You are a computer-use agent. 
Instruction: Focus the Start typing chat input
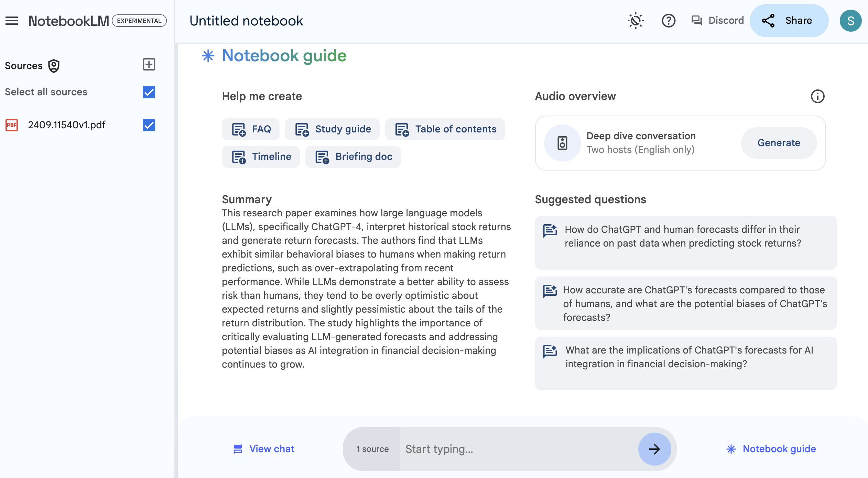pos(519,449)
